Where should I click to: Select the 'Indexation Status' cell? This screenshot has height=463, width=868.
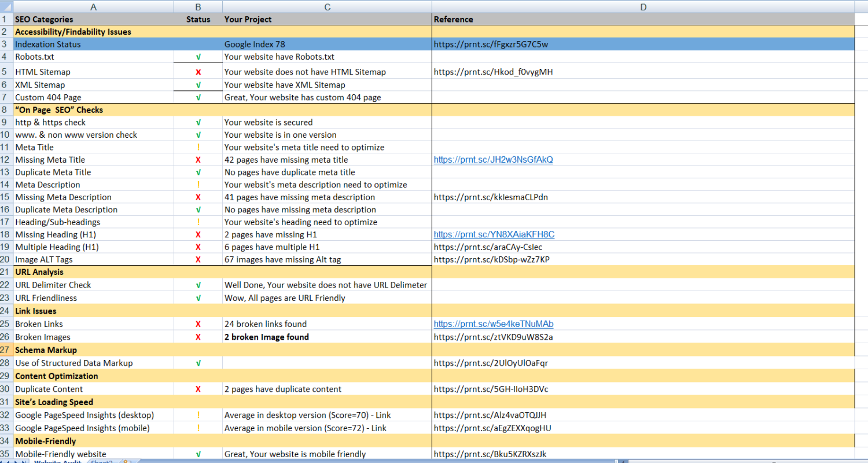pyautogui.click(x=94, y=44)
